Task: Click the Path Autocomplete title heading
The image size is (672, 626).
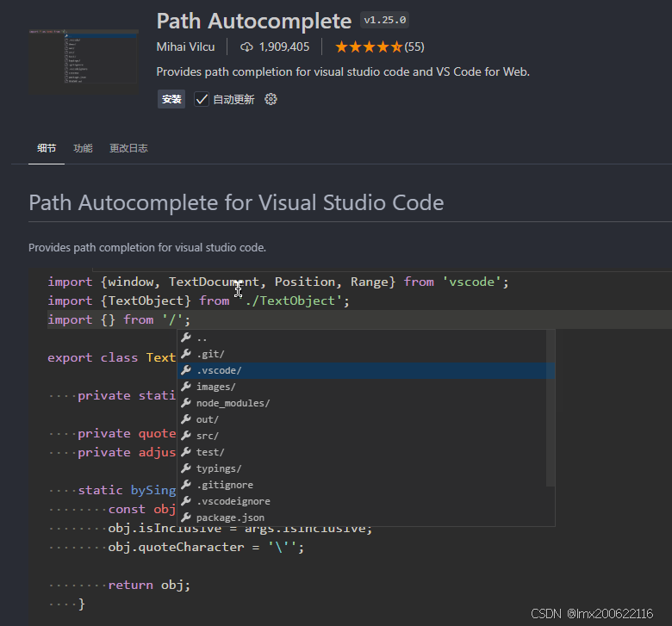Action: (x=254, y=21)
